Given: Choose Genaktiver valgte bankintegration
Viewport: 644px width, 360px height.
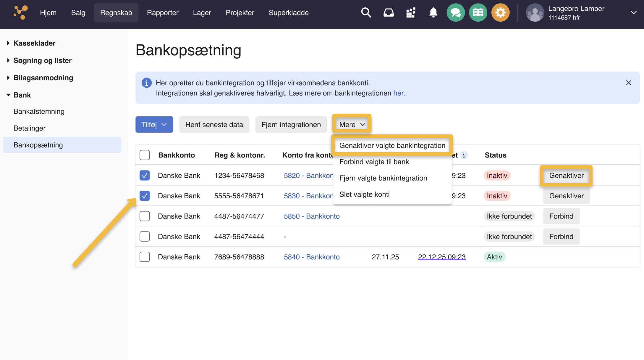Looking at the screenshot, I should click(x=392, y=145).
